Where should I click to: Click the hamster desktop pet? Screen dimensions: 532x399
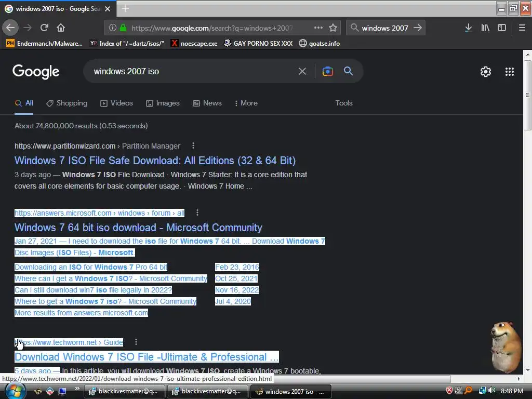point(506,347)
